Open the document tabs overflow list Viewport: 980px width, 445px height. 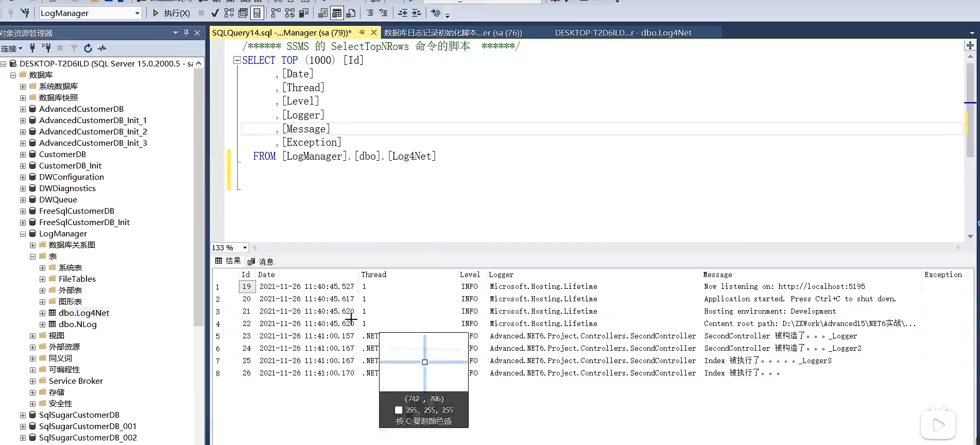pyautogui.click(x=972, y=33)
